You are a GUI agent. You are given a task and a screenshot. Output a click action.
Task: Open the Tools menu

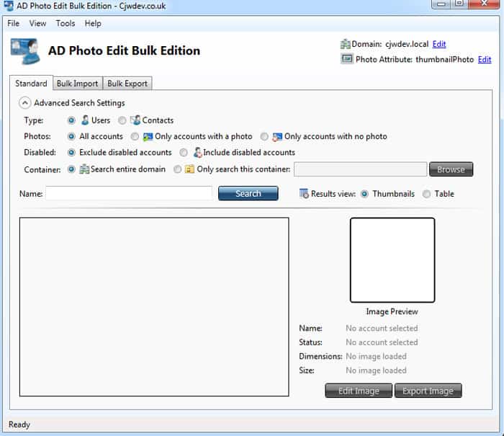(66, 24)
